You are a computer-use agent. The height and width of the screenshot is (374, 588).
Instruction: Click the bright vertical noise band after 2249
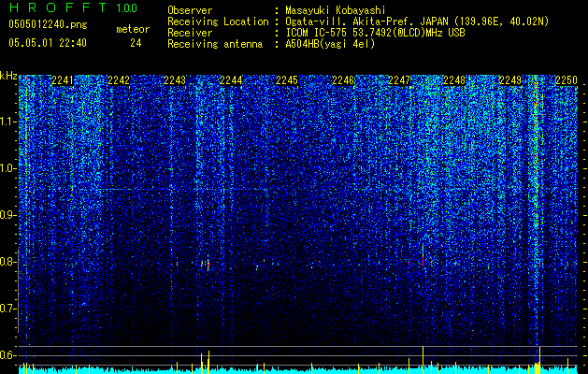(x=537, y=210)
